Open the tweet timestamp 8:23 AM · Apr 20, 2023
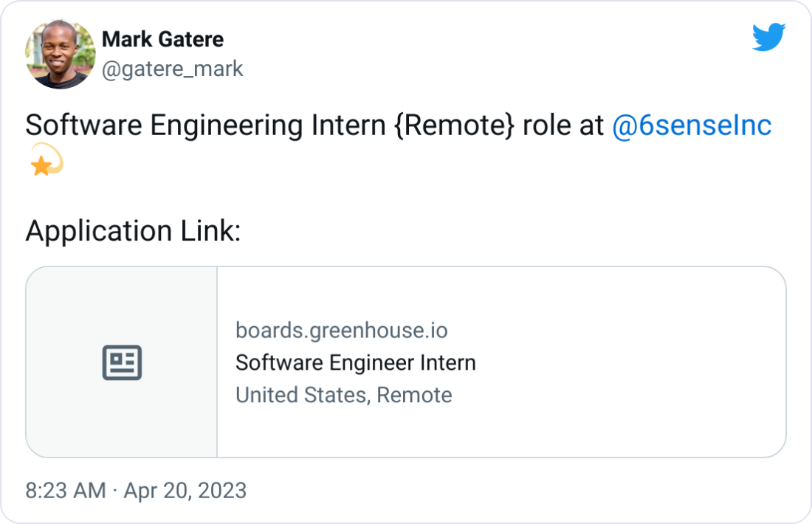812x524 pixels. 136,489
